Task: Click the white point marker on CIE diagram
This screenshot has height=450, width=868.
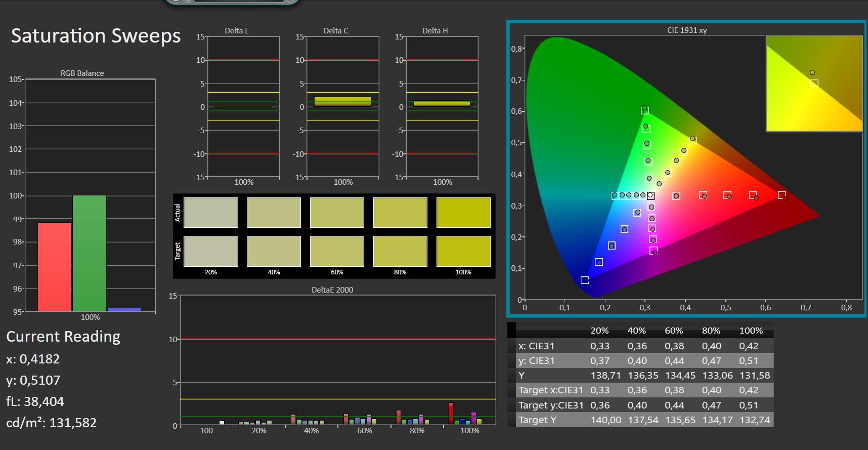Action: (650, 195)
